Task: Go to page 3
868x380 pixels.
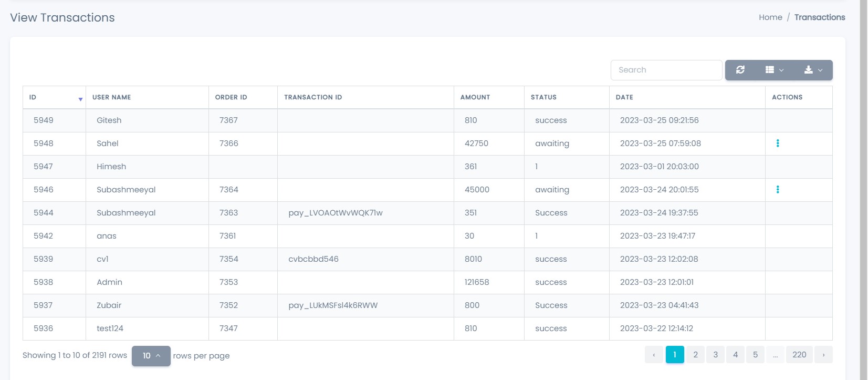Action: point(715,355)
